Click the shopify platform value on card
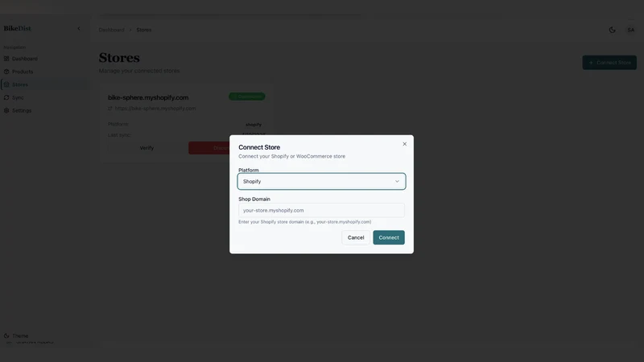Viewport: 644px width, 362px height. click(x=254, y=125)
